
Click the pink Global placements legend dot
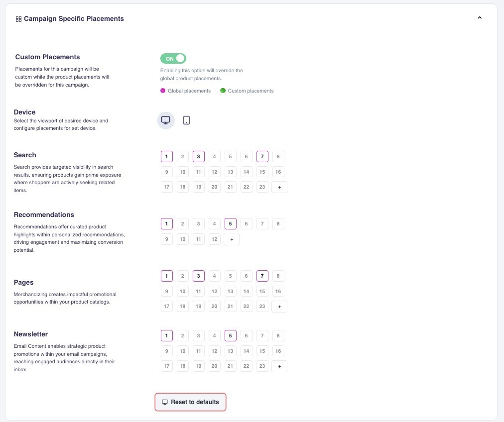coord(163,91)
